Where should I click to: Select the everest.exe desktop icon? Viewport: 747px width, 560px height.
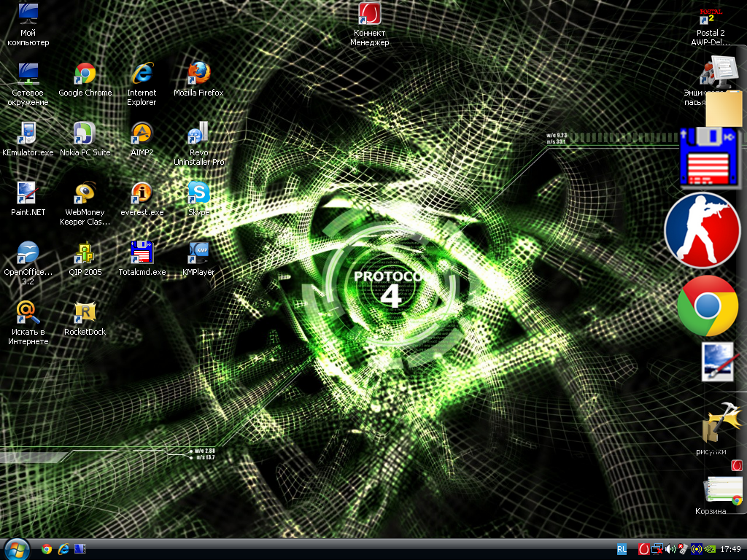tap(142, 193)
